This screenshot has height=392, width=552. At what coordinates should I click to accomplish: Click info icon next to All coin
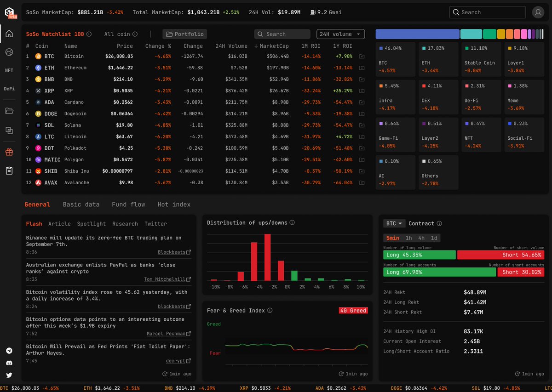135,34
